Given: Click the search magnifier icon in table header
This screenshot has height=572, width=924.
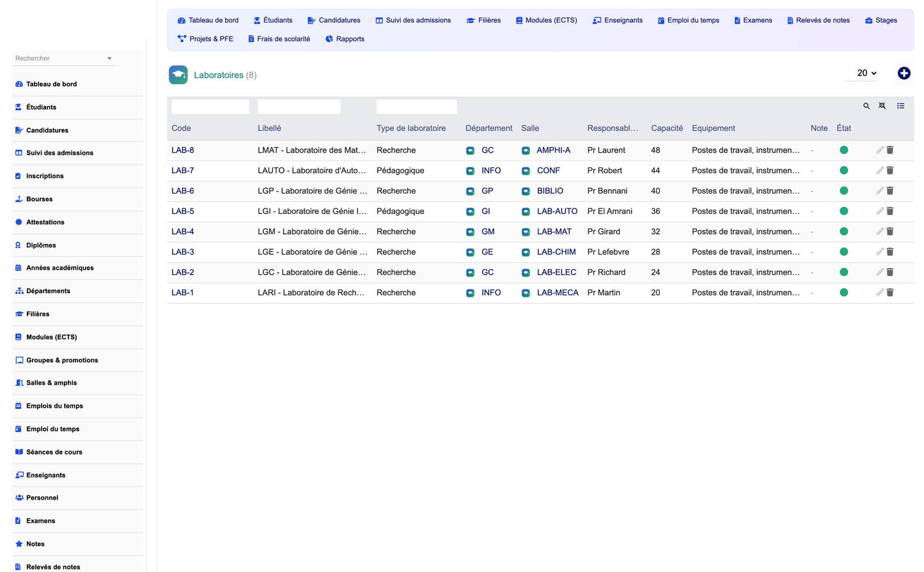Looking at the screenshot, I should pos(866,106).
